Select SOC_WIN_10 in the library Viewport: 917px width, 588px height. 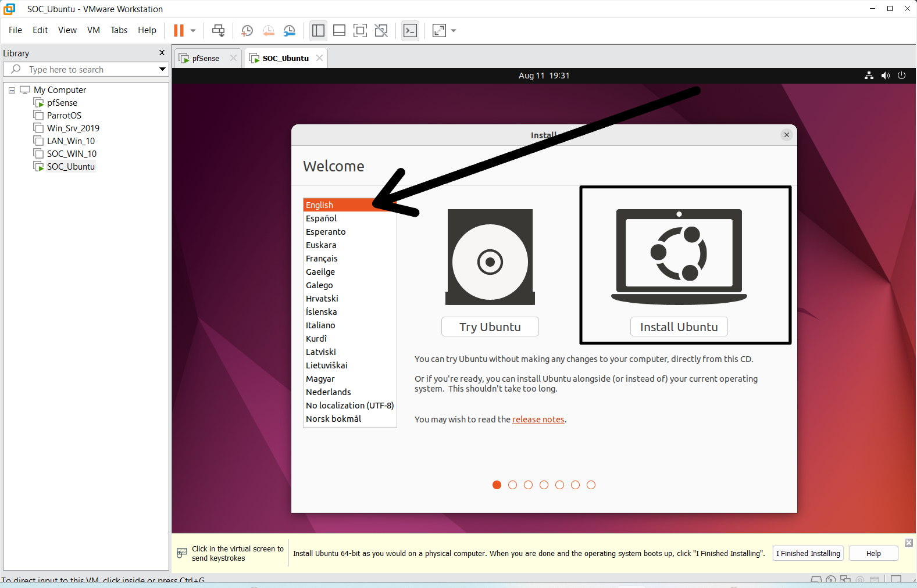click(x=72, y=154)
